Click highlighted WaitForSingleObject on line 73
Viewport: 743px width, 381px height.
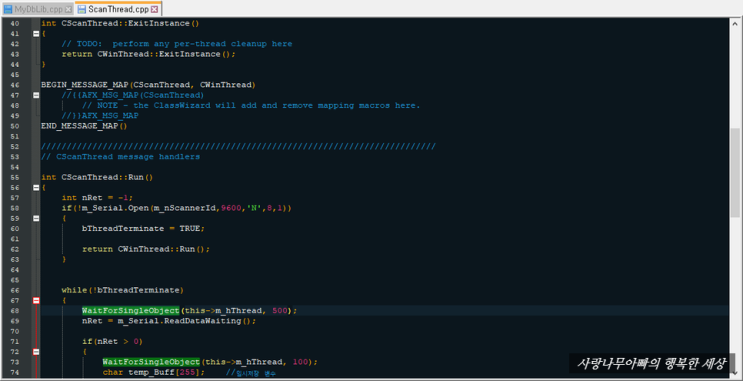[151, 362]
